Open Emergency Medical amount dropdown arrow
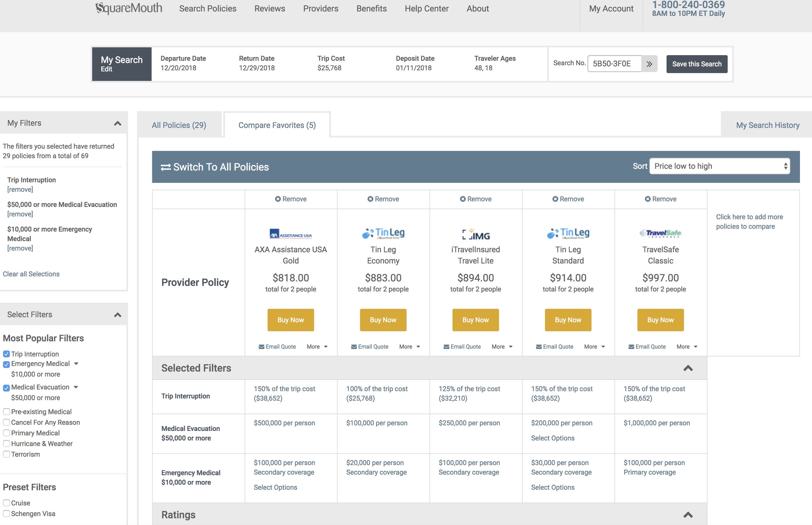 76,364
